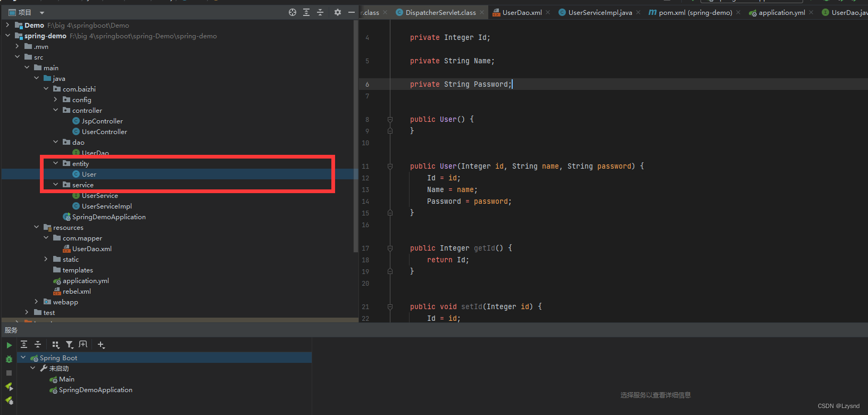Expand the static folder
The width and height of the screenshot is (868, 415).
point(46,259)
